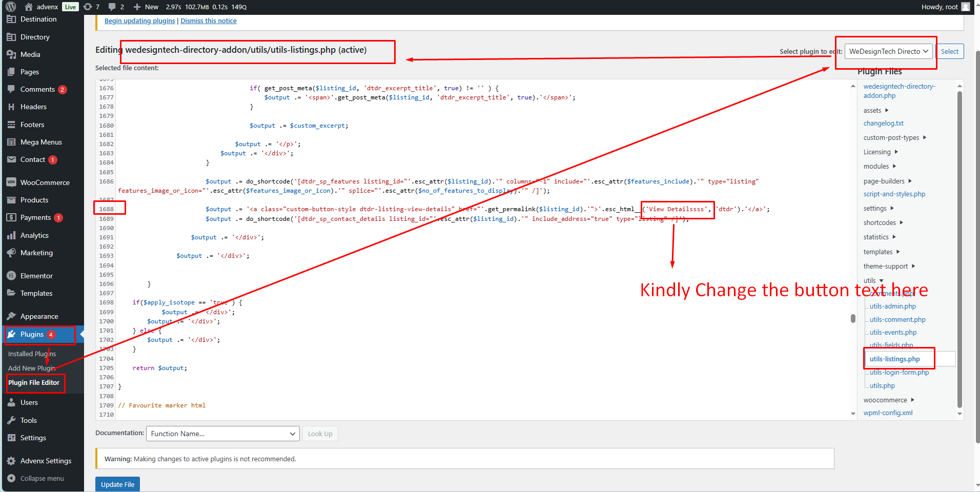Click the Directory menu icon

click(x=11, y=37)
